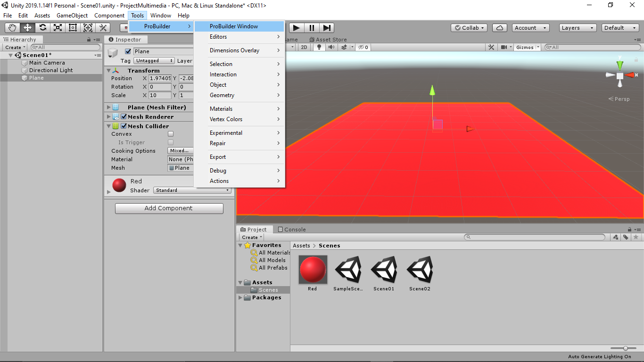644x362 pixels.
Task: Toggle the Plane active checkbox
Action: click(128, 51)
